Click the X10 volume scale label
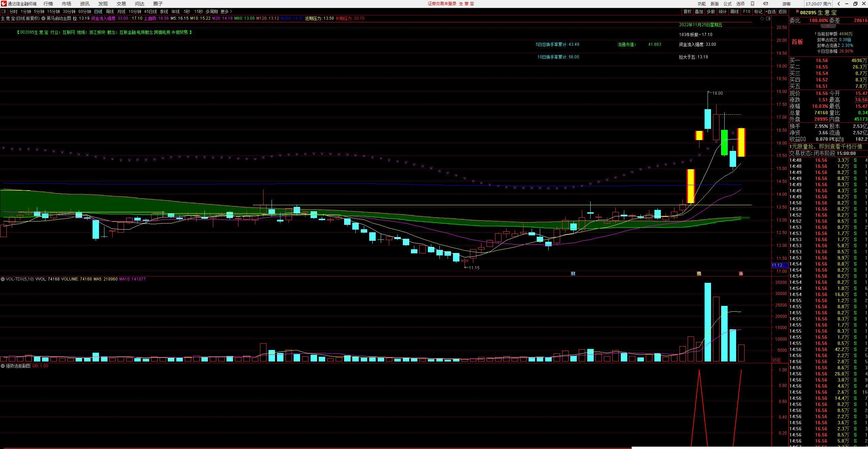The image size is (868, 449). pos(776,360)
